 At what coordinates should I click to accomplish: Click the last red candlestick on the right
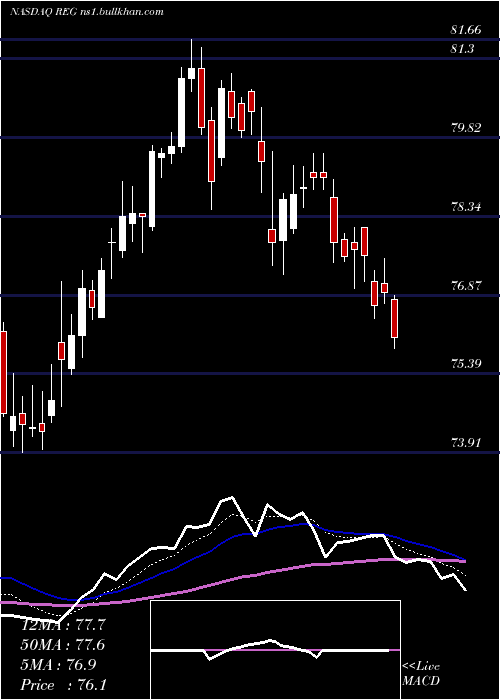click(395, 318)
